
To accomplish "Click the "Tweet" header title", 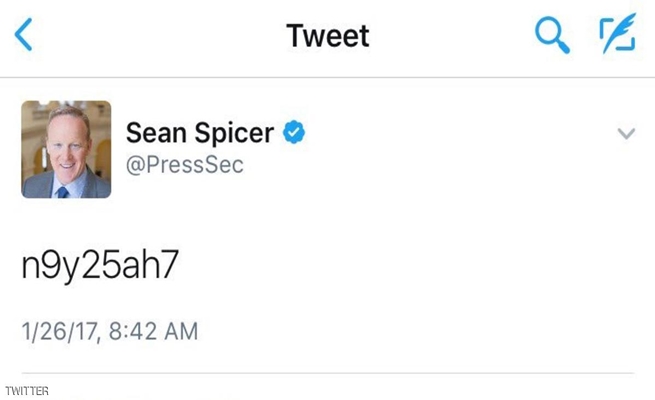I will (327, 36).
